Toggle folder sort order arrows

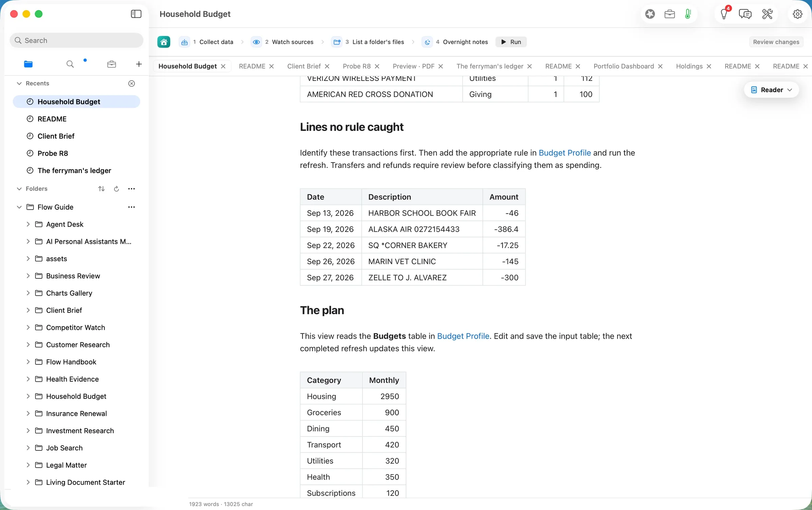[x=101, y=189]
